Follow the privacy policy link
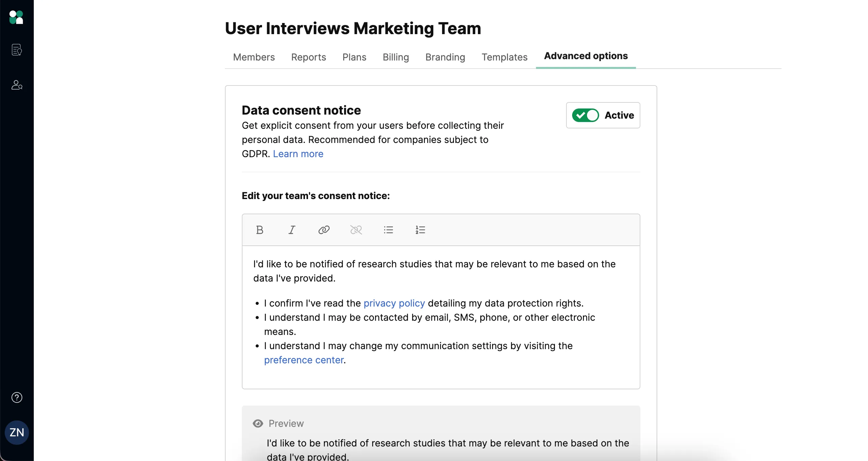Image resolution: width=868 pixels, height=461 pixels. click(394, 303)
